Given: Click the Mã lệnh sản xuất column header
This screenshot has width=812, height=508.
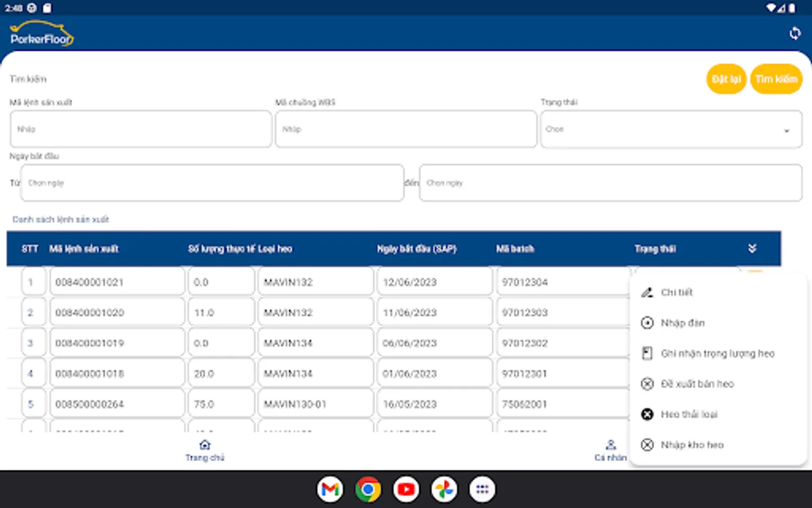Looking at the screenshot, I should coord(84,248).
